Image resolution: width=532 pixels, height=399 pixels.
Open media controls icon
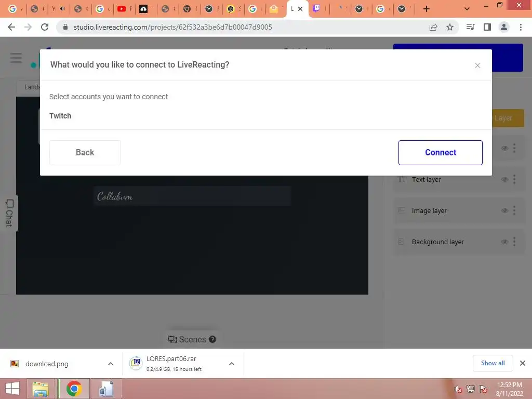pyautogui.click(x=470, y=27)
